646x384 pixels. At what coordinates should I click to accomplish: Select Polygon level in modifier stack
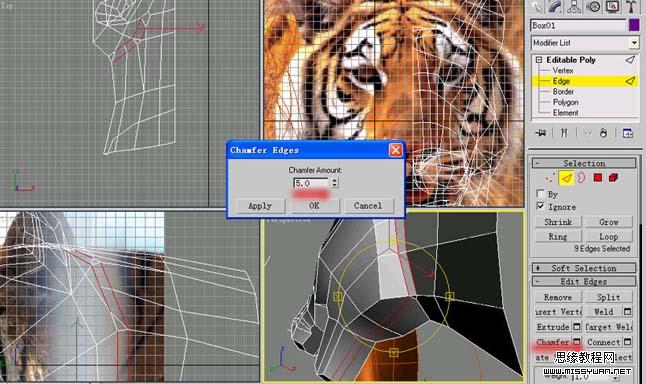point(565,102)
